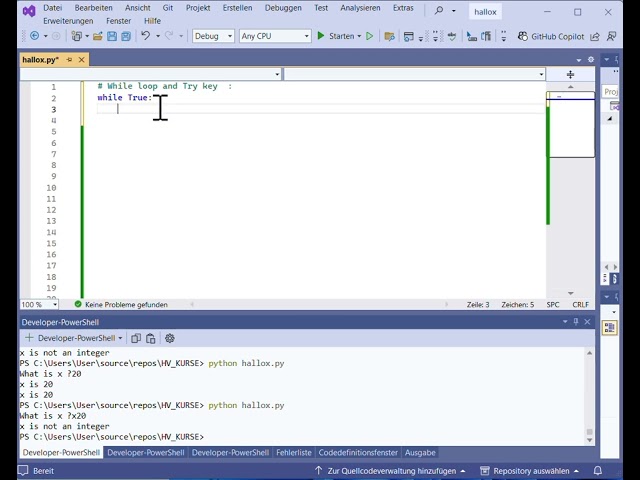
Task: Click the feedback person icon at toolbar end
Action: click(x=611, y=36)
